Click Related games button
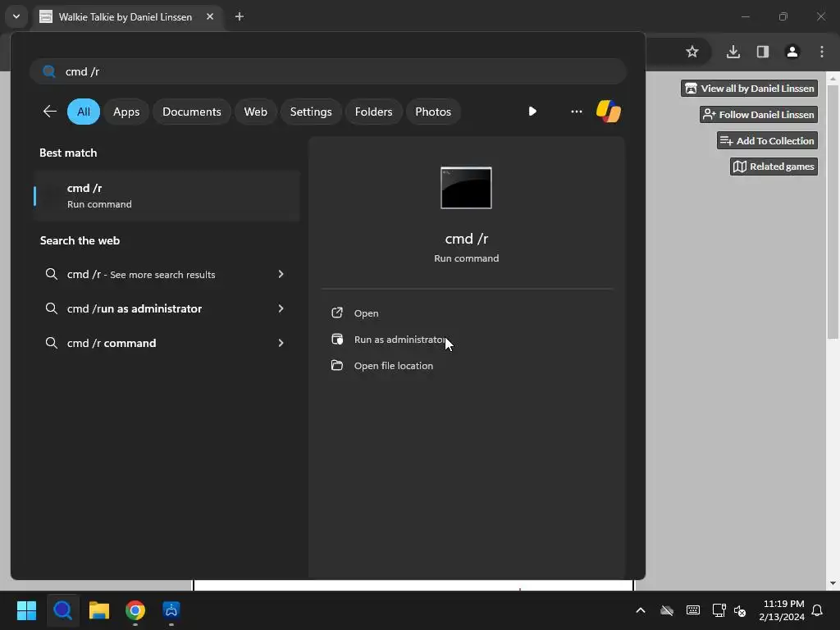Screen dimensions: 840x630 tap(774, 167)
